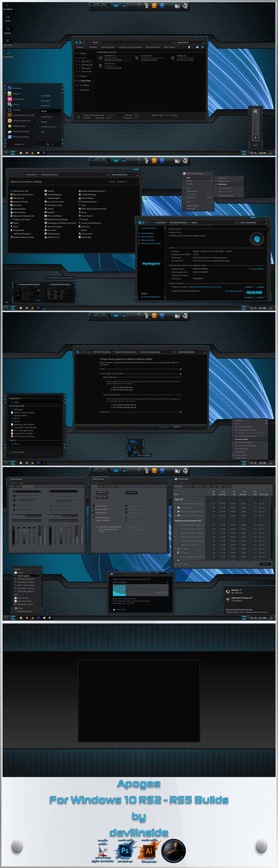Select Turn on file and printer sharing
Screen dimensions: 278x868
click(x=124, y=404)
